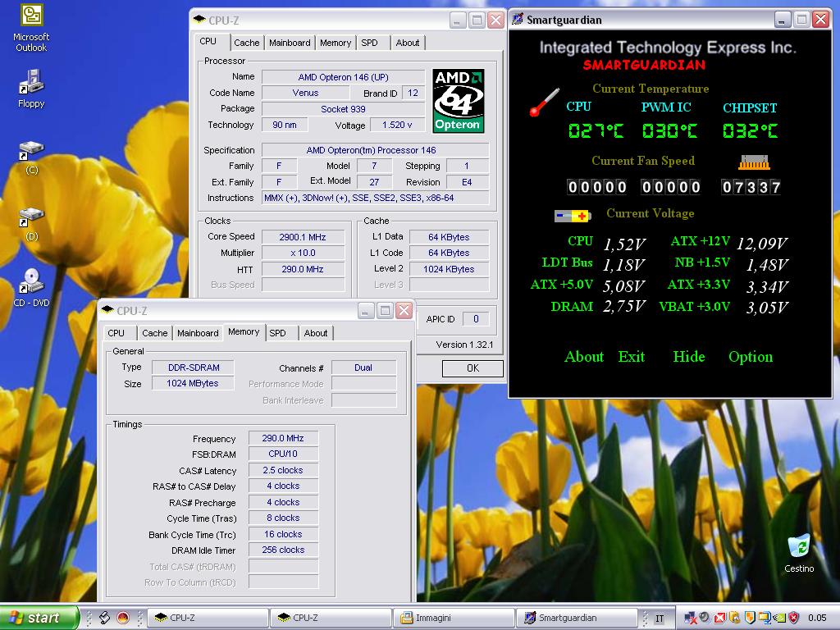
Task: Click the VBAT +3.0V reading "3,05V"
Action: coord(767,308)
